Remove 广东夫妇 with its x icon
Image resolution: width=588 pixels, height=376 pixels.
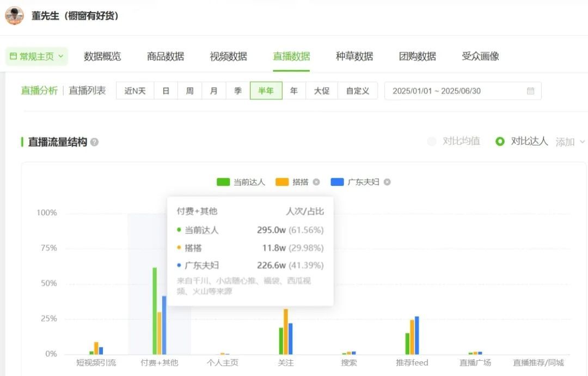click(x=387, y=182)
